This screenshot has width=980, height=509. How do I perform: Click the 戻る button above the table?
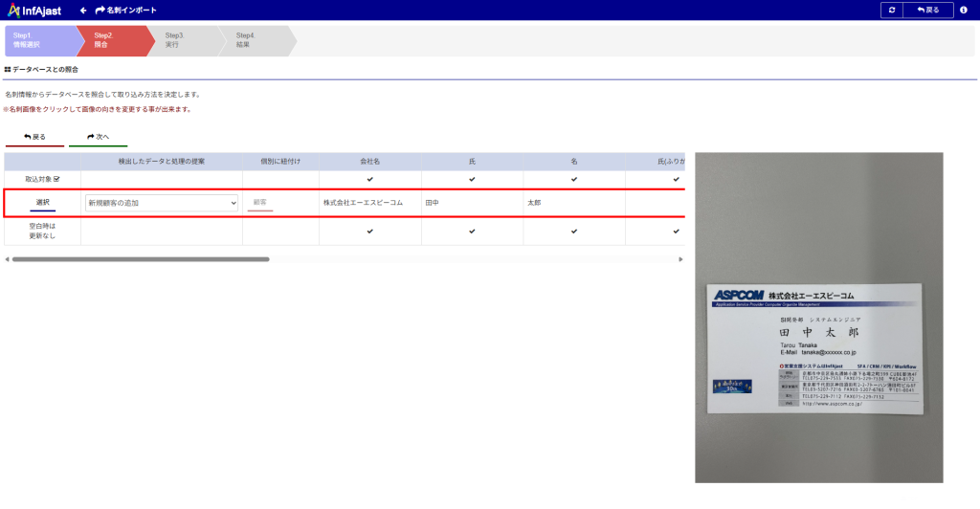(34, 137)
